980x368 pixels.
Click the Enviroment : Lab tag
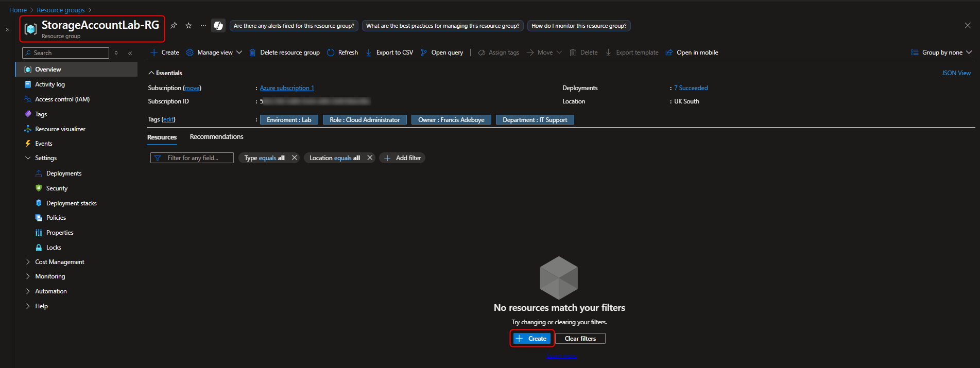(x=289, y=120)
